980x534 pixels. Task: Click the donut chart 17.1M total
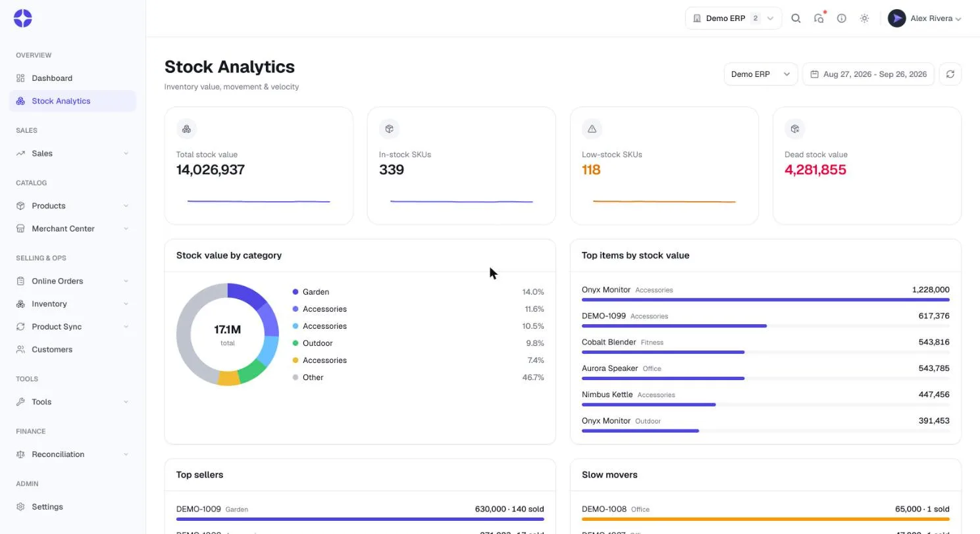(x=228, y=335)
